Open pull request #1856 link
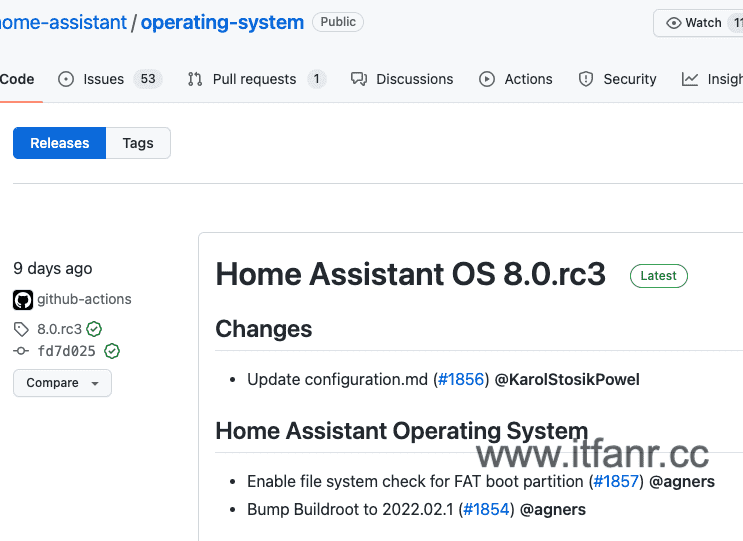 tap(461, 379)
